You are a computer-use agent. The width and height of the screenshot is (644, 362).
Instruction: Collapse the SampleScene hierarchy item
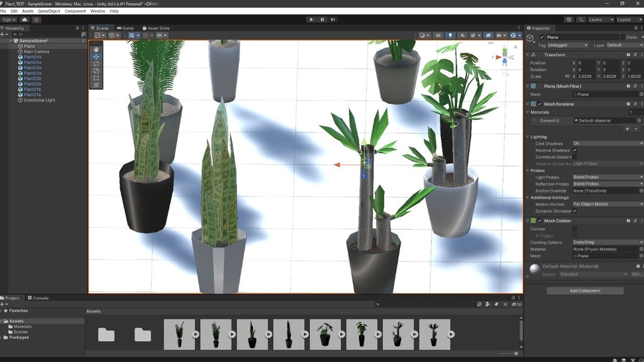click(11, 40)
